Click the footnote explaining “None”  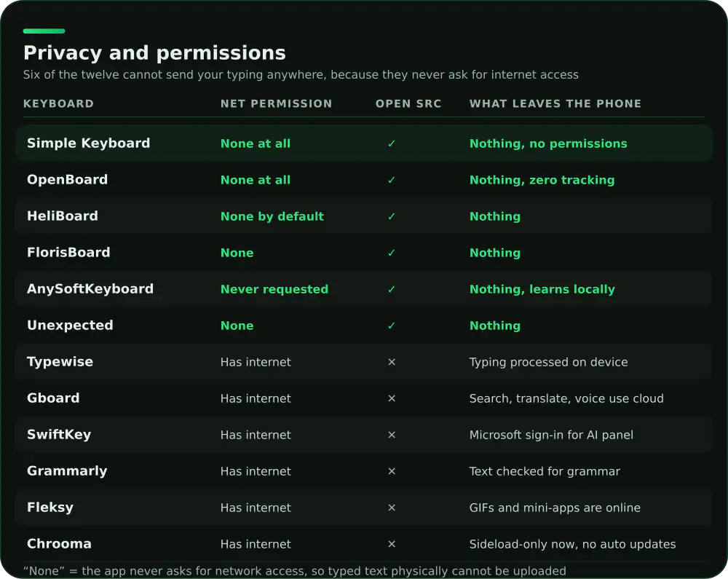coord(295,571)
